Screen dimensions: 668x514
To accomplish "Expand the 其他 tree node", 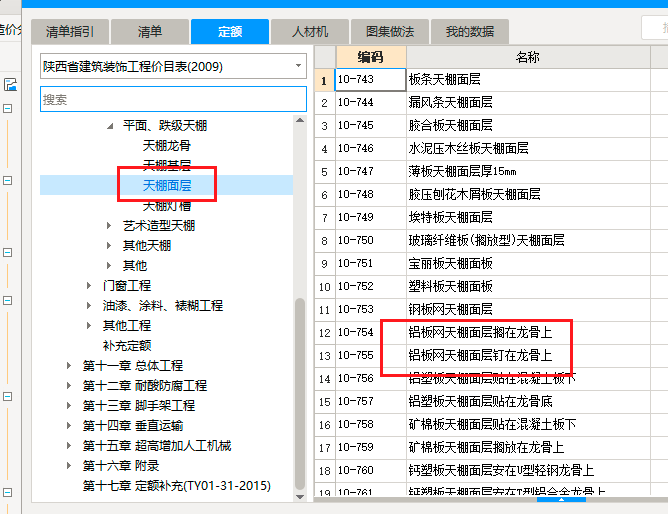I will [109, 266].
